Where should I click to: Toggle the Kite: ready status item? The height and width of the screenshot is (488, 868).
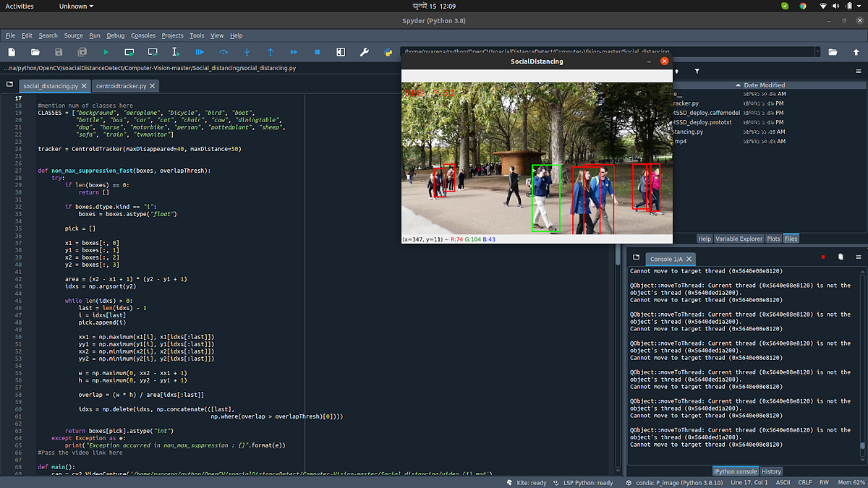[532, 482]
